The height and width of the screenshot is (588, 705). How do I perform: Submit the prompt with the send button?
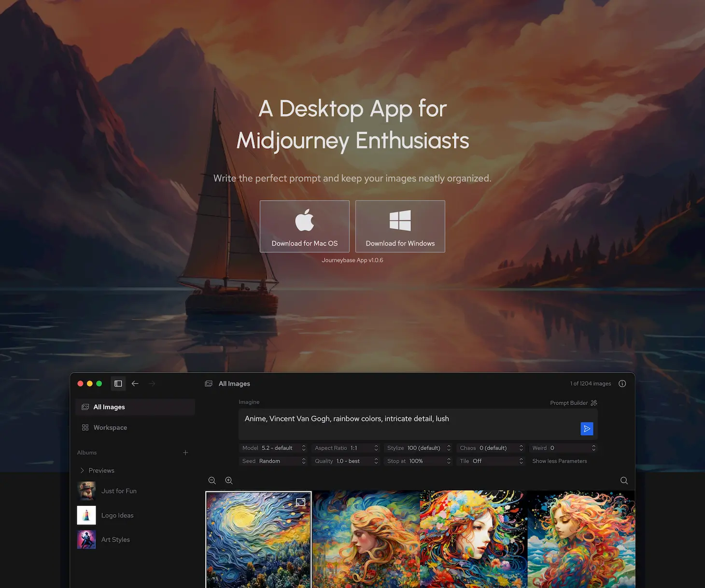pyautogui.click(x=587, y=429)
